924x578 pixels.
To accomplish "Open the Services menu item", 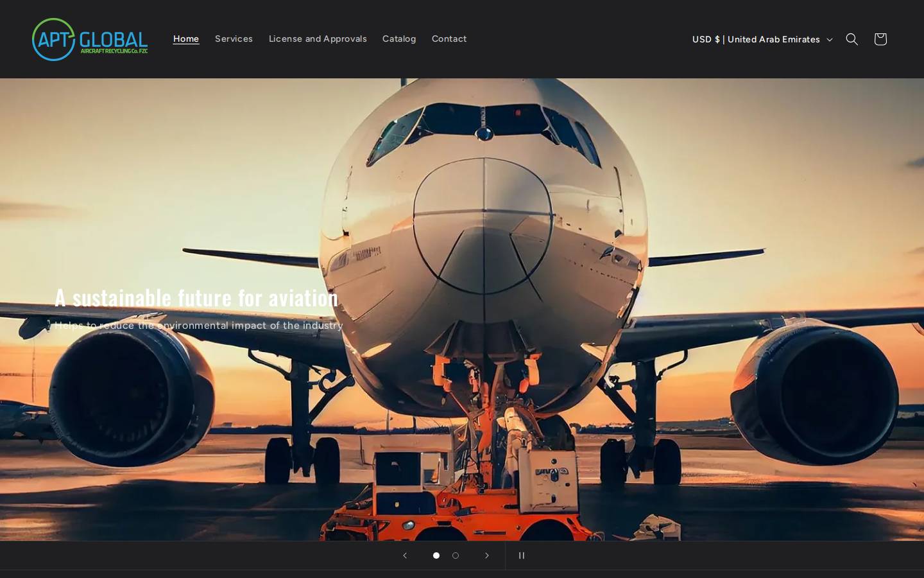I will pos(234,39).
